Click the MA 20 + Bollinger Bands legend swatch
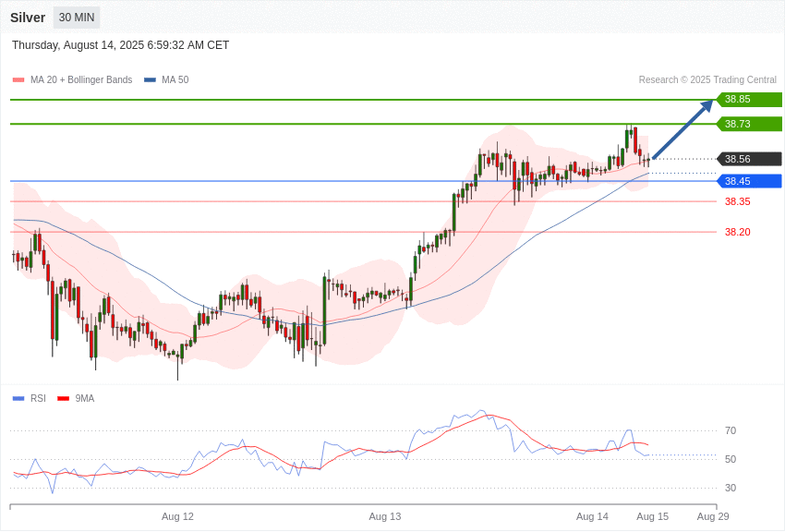This screenshot has height=532, width=785. (18, 80)
